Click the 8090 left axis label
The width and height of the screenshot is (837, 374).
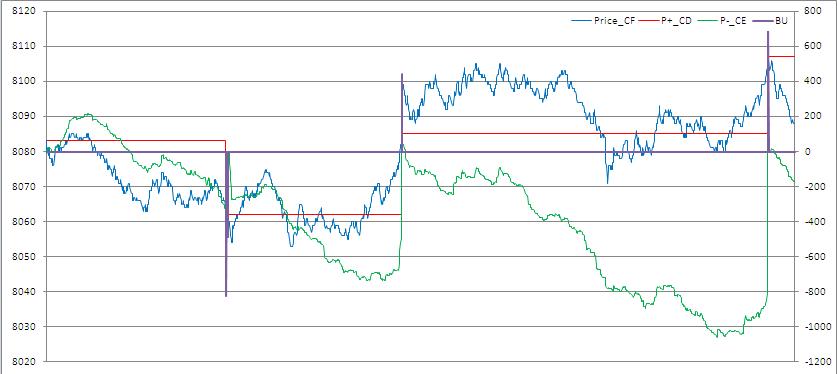point(23,117)
